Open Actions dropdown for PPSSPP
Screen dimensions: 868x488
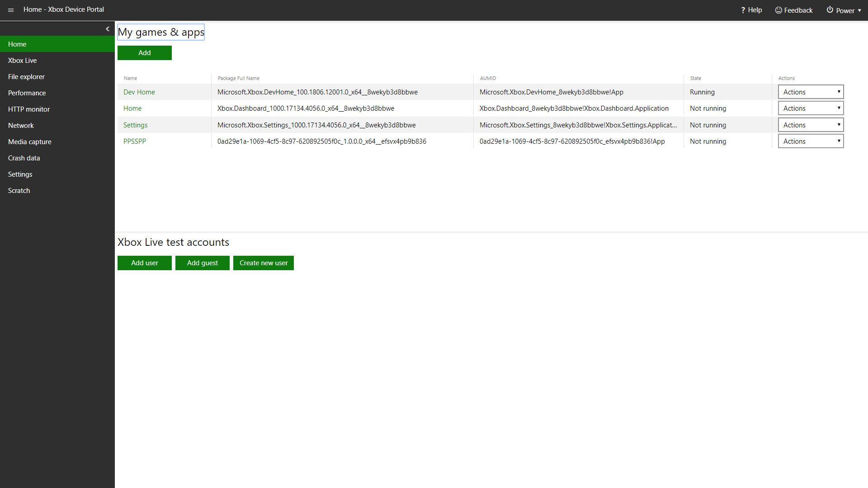811,141
